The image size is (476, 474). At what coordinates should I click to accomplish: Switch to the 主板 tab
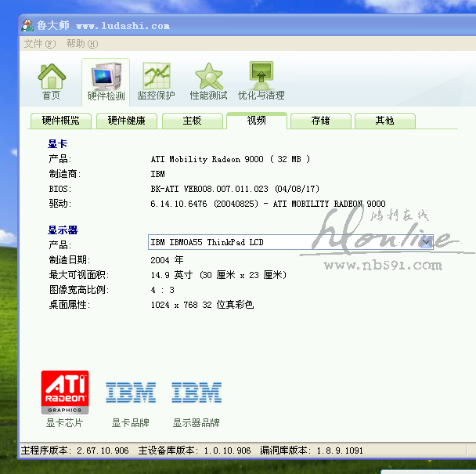click(192, 121)
